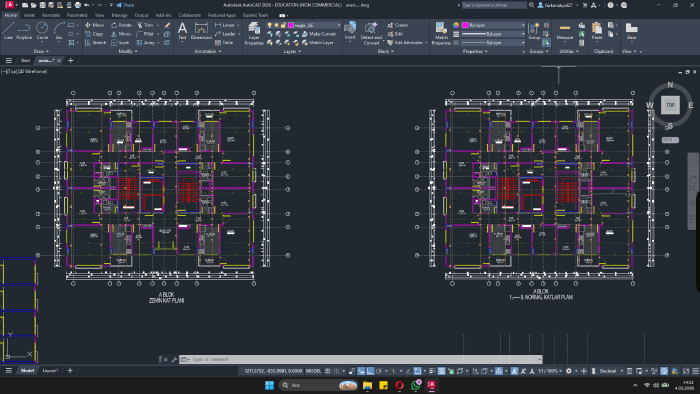The width and height of the screenshot is (700, 394).
Task: Use the Mirror tool
Action: (x=121, y=34)
